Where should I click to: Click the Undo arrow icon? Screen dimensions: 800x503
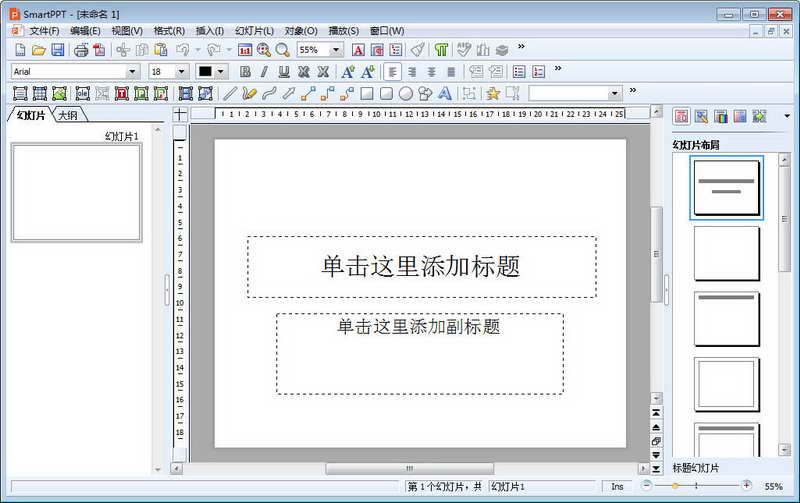coord(182,50)
